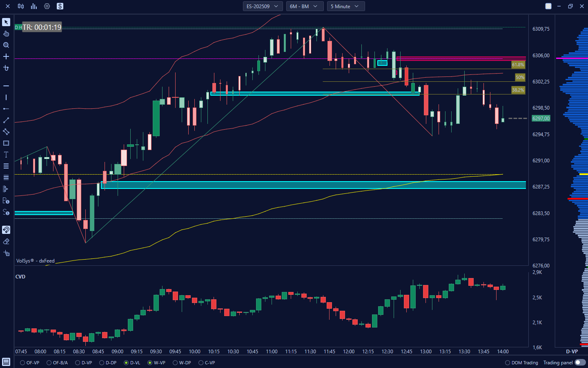Select the trend line drawing tool

click(x=6, y=120)
